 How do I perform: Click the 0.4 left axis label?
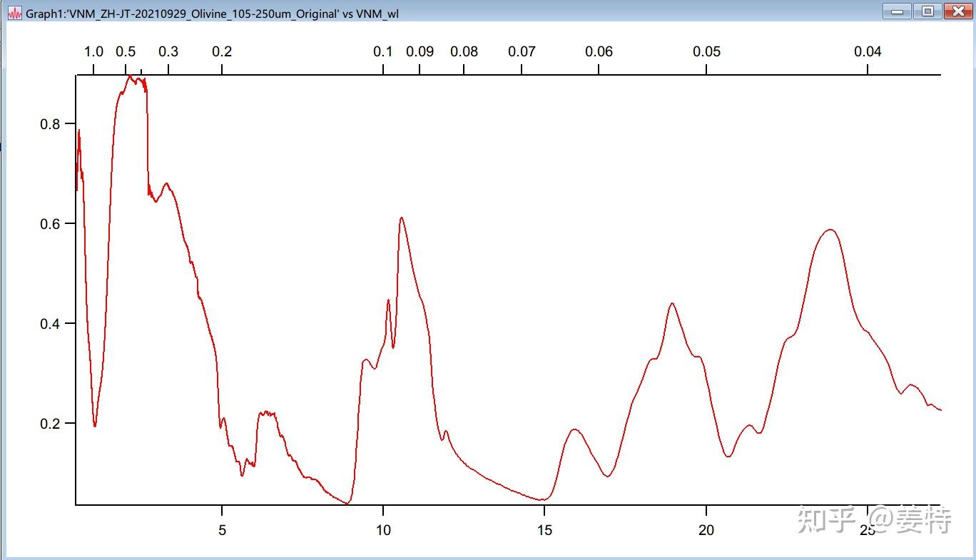click(x=49, y=324)
